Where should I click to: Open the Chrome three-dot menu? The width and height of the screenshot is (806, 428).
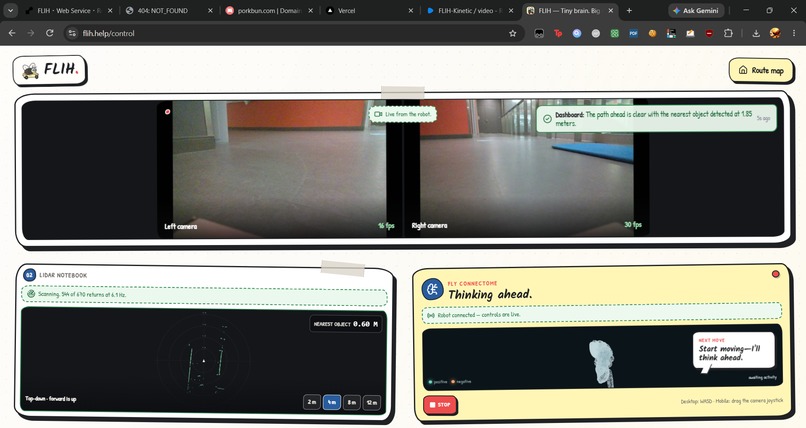[794, 33]
